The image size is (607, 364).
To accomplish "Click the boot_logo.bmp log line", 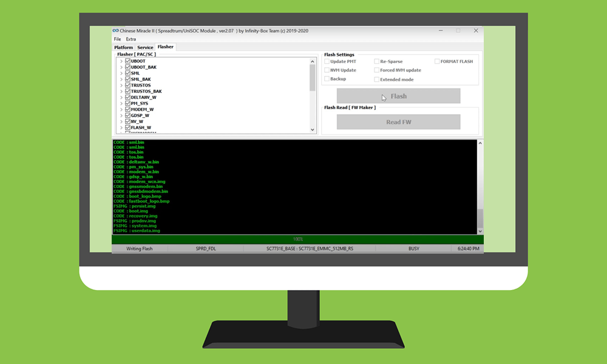I will click(x=137, y=196).
